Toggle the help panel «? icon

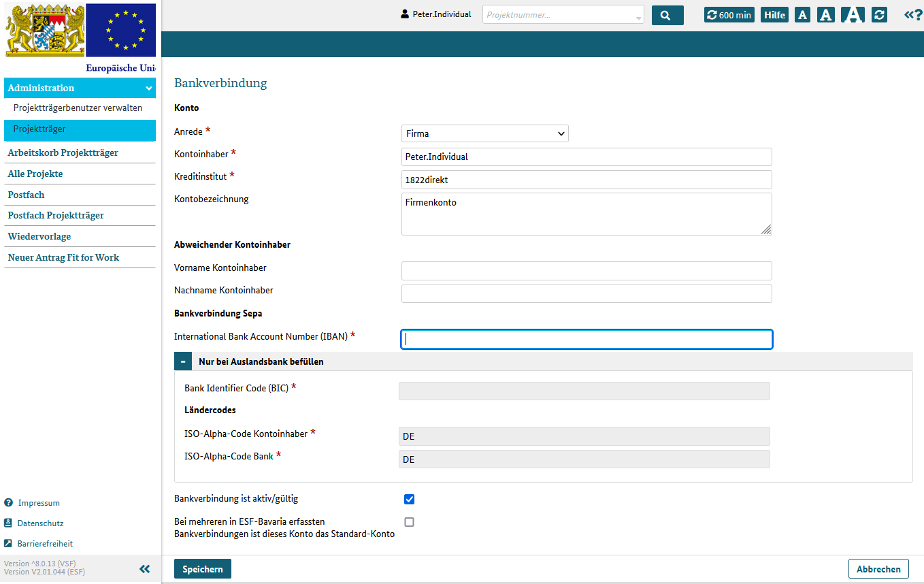pyautogui.click(x=913, y=14)
